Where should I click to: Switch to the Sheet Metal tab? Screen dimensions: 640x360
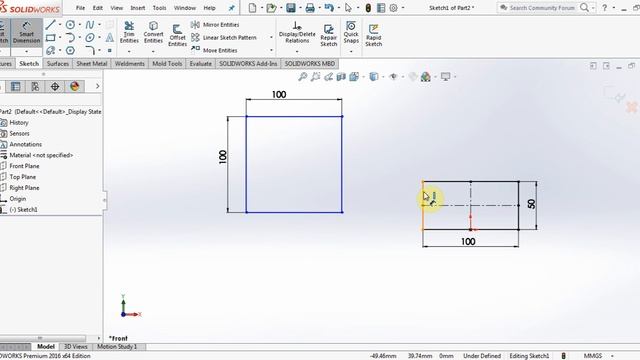tap(91, 64)
